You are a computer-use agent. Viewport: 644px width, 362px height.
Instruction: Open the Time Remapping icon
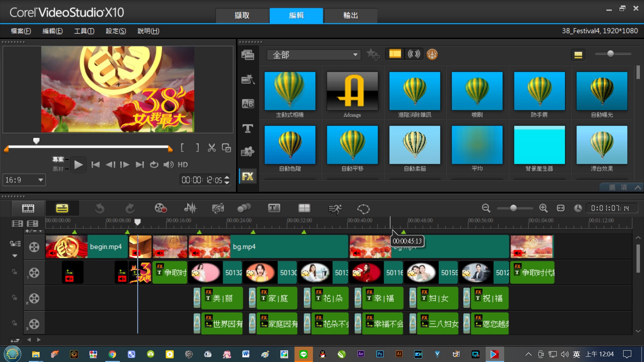point(335,209)
